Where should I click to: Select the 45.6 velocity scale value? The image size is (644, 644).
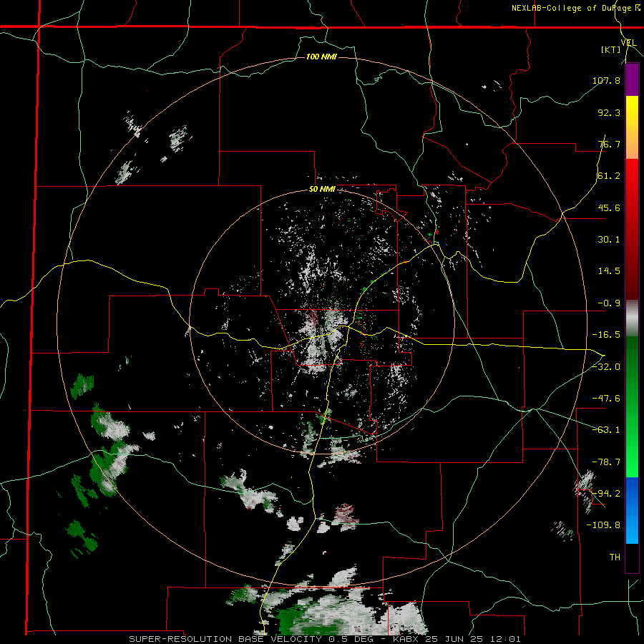pos(609,208)
